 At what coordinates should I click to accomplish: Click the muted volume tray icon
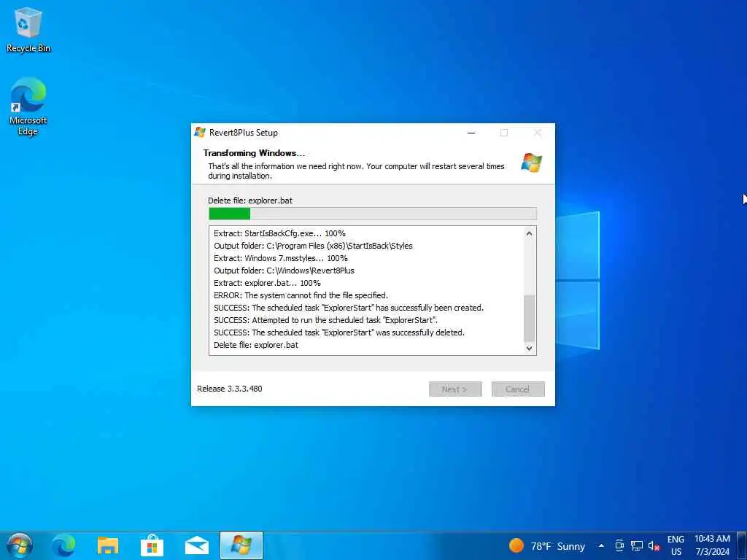coord(654,546)
